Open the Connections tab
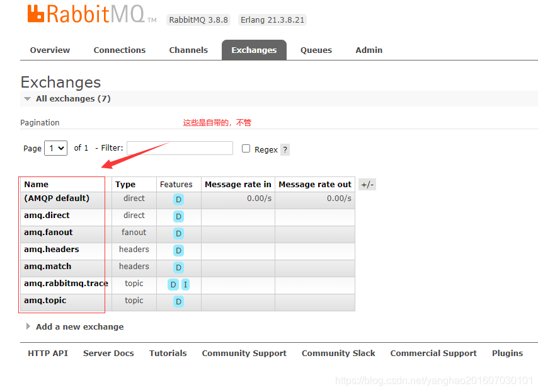The width and height of the screenshot is (538, 392). pyautogui.click(x=120, y=50)
